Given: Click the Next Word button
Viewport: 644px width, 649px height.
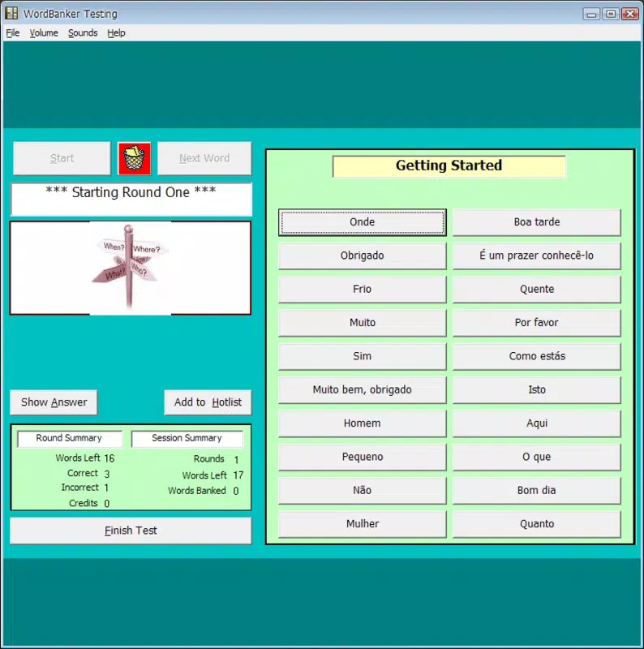Looking at the screenshot, I should [x=204, y=158].
